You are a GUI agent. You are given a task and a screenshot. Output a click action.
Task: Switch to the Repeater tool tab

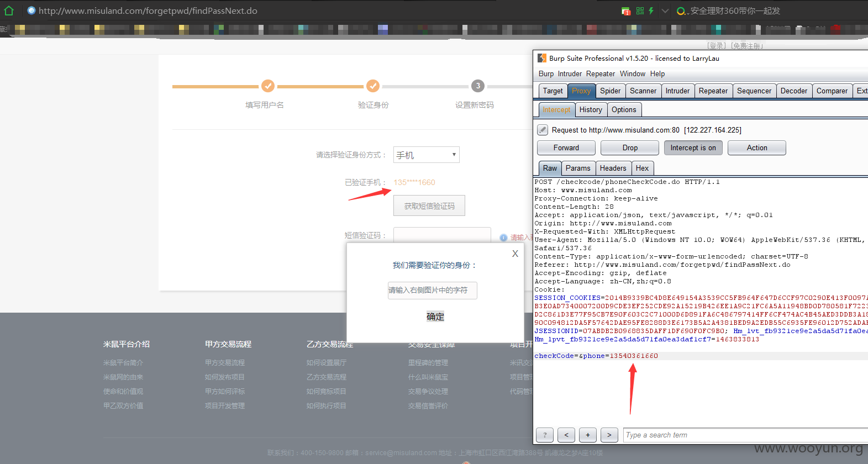pos(713,91)
